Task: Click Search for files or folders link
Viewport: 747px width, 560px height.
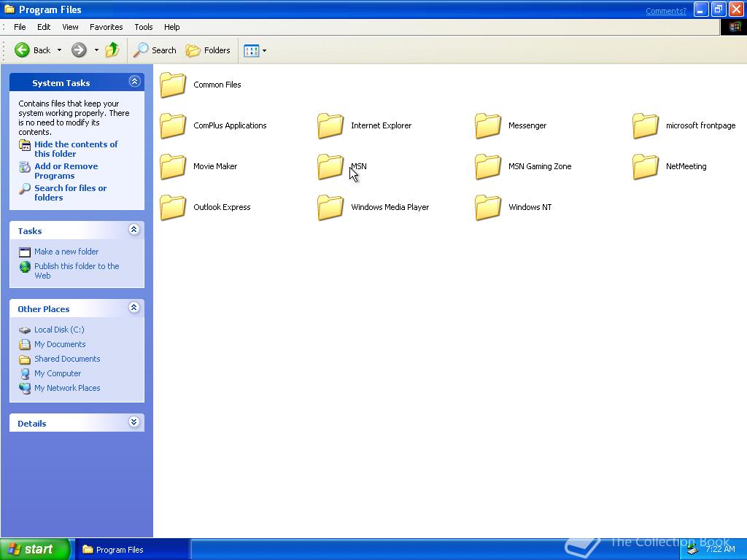Action: pos(71,192)
